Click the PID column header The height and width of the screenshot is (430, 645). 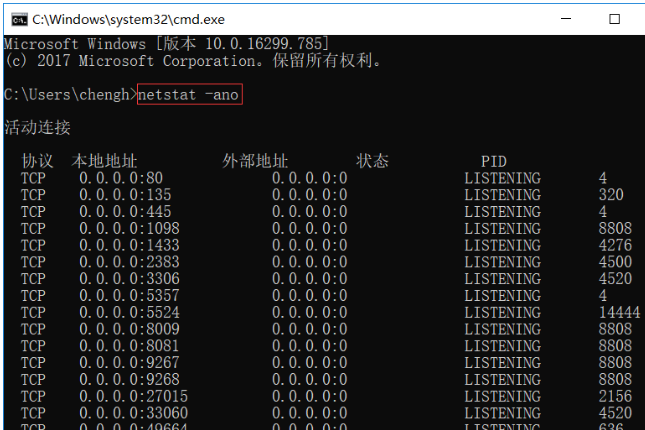(494, 162)
